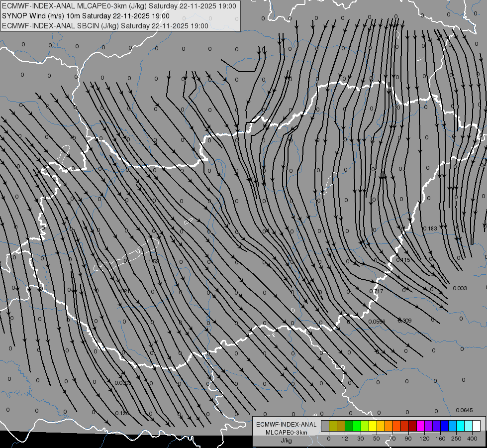
Task: Click the SYNOP Wind 10m header line
Action: tap(86, 16)
